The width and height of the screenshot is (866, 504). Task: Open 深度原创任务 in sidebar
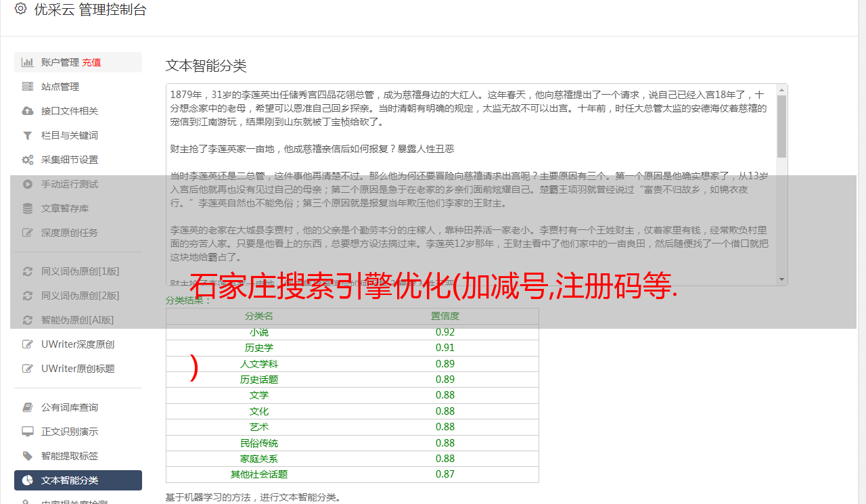click(78, 233)
